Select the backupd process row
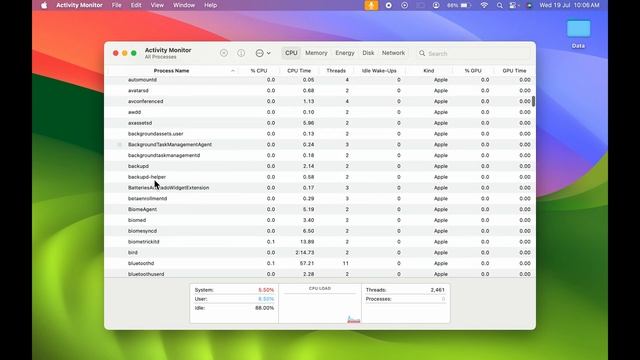Image resolution: width=640 pixels, height=360 pixels. point(320,166)
